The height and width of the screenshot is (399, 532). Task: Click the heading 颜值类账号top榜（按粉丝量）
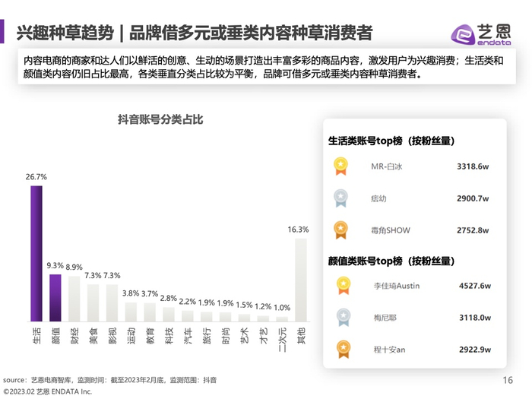[391, 261]
